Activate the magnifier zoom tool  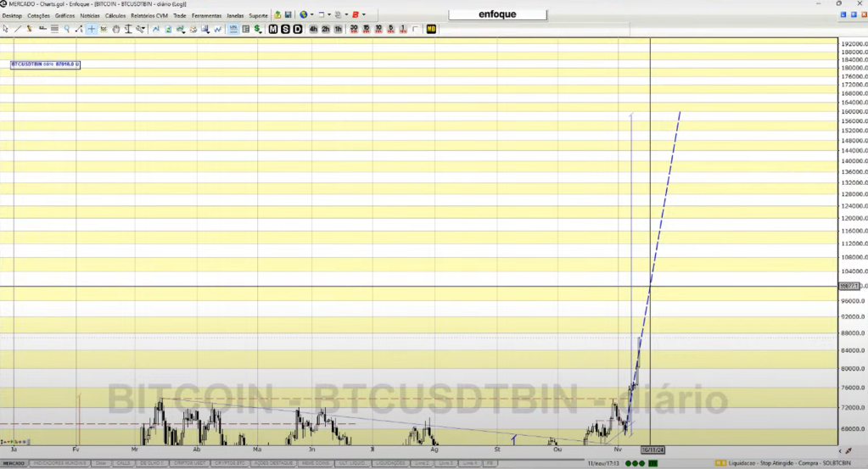tap(66, 29)
